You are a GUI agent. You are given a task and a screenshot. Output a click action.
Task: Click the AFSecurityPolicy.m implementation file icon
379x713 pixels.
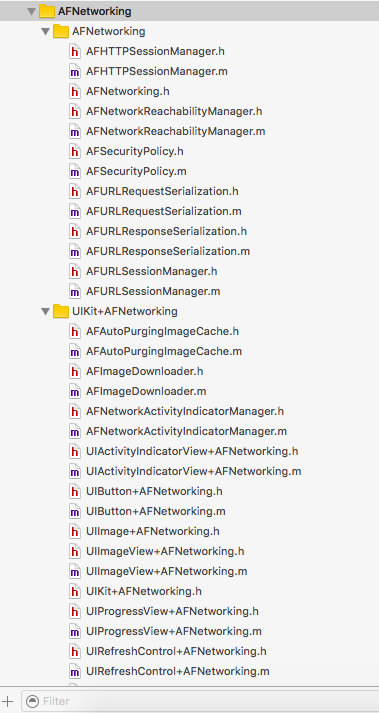click(x=74, y=171)
